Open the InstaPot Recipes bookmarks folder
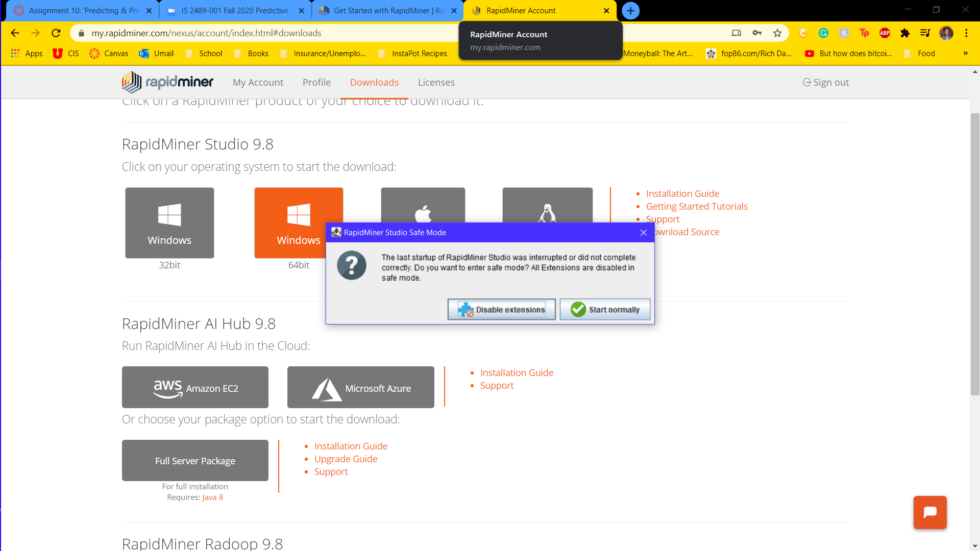Viewport: 980px width, 551px height. click(x=412, y=54)
